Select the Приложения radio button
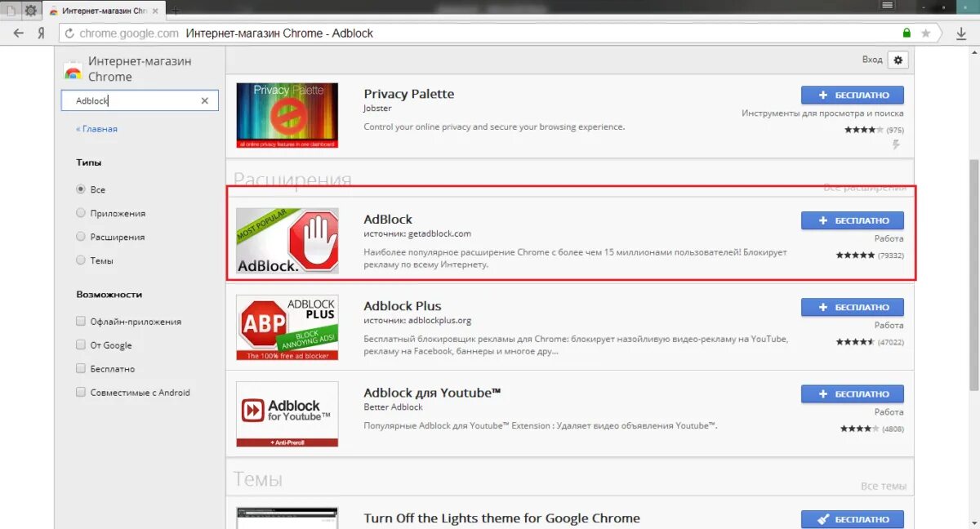Screen dimensions: 980x529 click(81, 213)
